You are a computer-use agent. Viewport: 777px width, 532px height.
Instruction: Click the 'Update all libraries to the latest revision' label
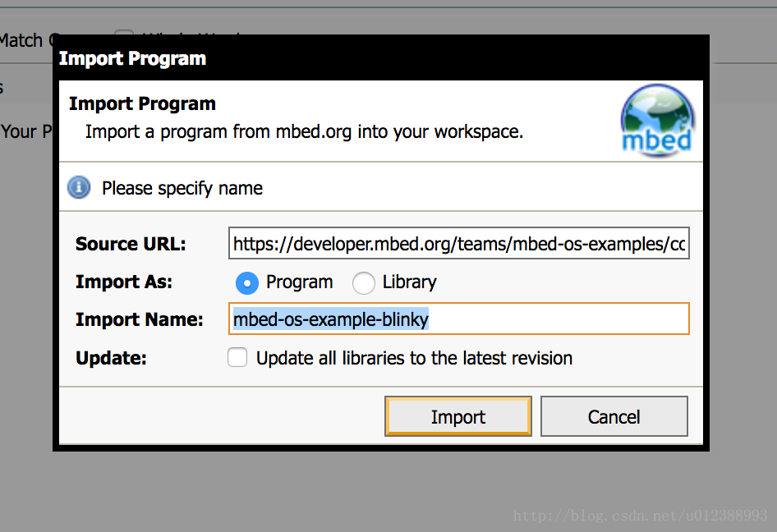(414, 358)
